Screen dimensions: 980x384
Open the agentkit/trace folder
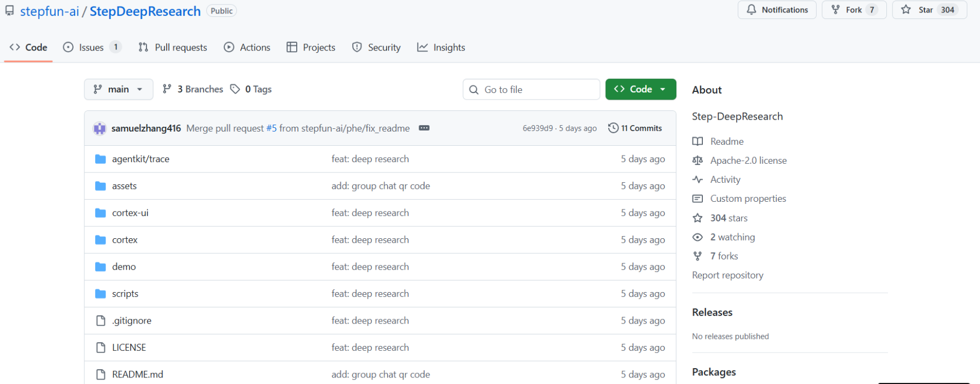140,159
